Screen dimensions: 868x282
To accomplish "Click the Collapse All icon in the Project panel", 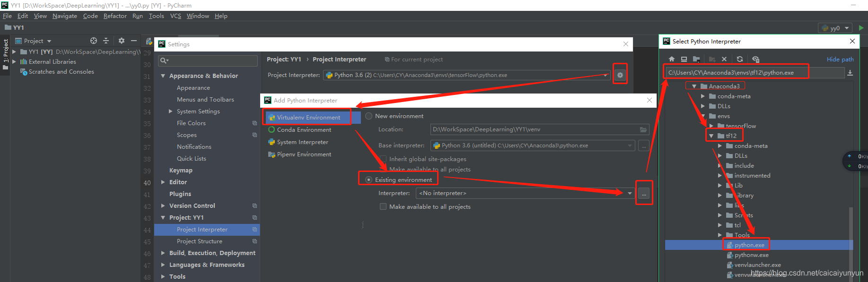I will pos(106,41).
